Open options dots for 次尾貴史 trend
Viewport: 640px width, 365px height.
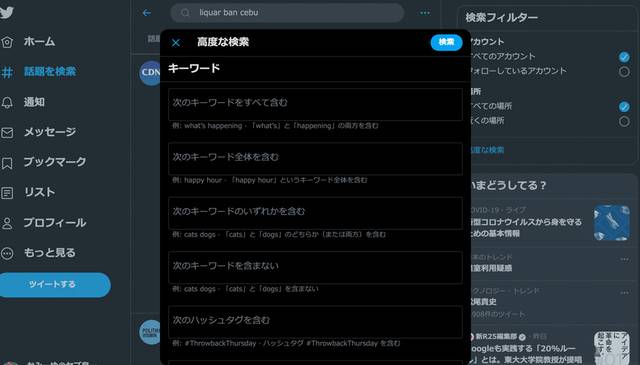[x=624, y=293]
